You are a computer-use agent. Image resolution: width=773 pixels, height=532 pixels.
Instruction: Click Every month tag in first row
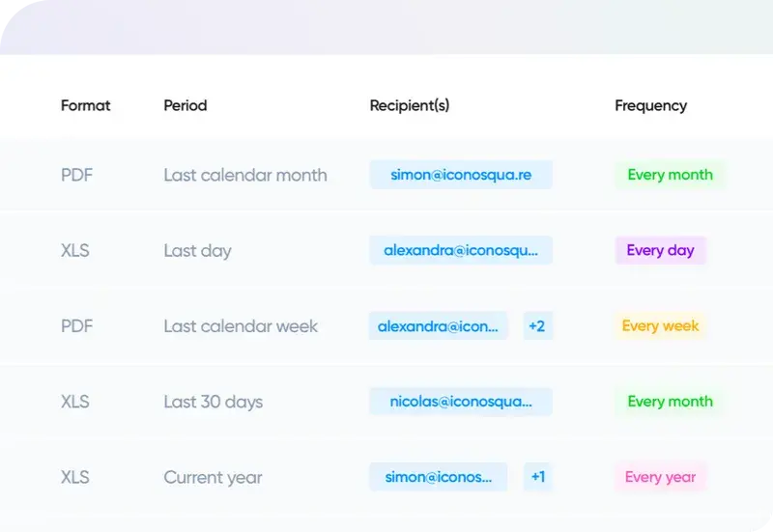[x=670, y=175]
